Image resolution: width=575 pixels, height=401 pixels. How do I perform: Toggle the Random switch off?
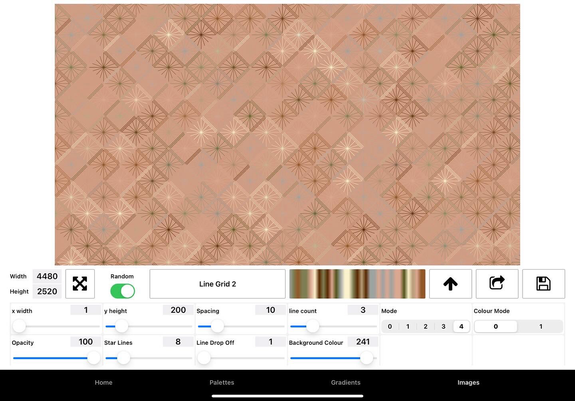[122, 291]
